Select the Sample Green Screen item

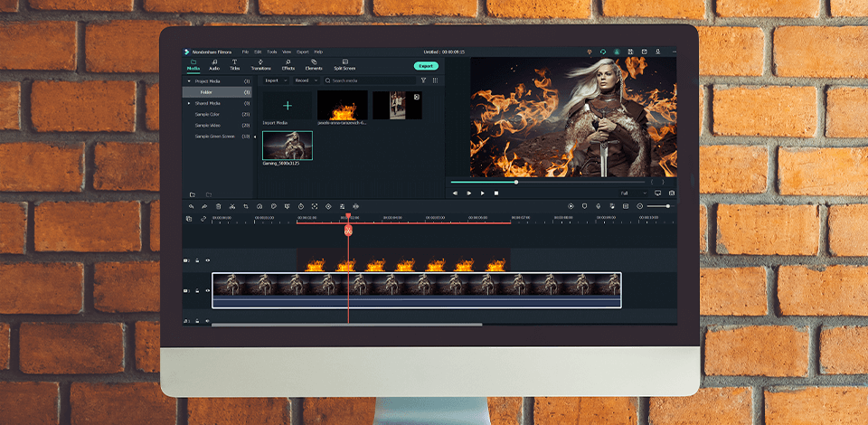pyautogui.click(x=215, y=137)
